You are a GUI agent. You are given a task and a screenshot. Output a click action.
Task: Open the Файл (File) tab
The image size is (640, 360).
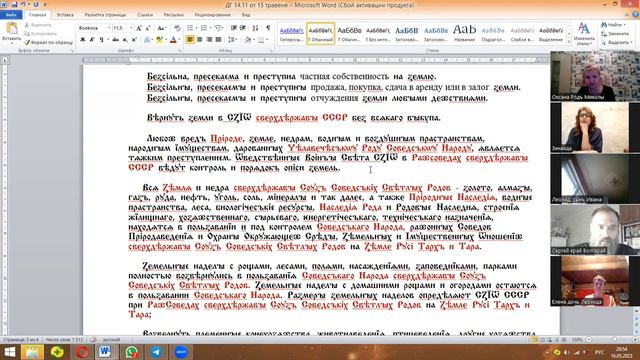11,15
